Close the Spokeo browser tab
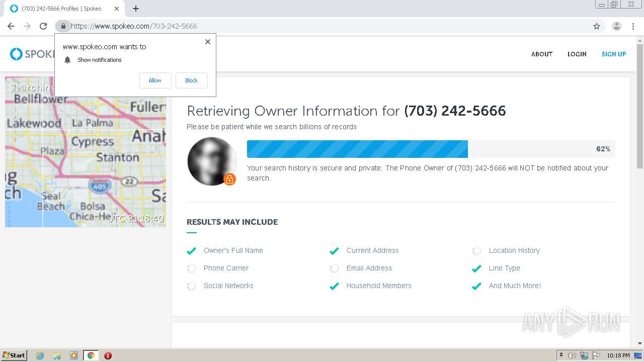Screen dimensions: 644x362 pyautogui.click(x=117, y=9)
